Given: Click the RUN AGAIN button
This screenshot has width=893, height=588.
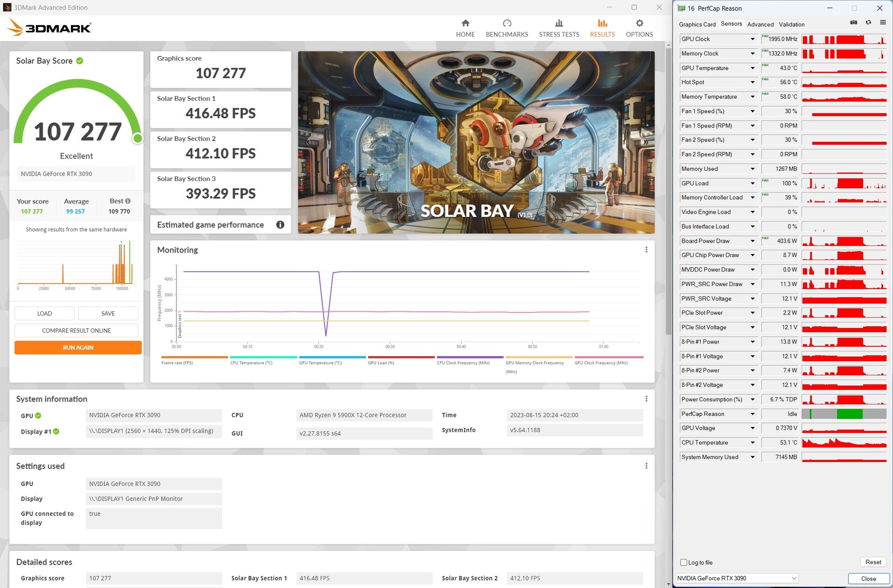Looking at the screenshot, I should [78, 348].
